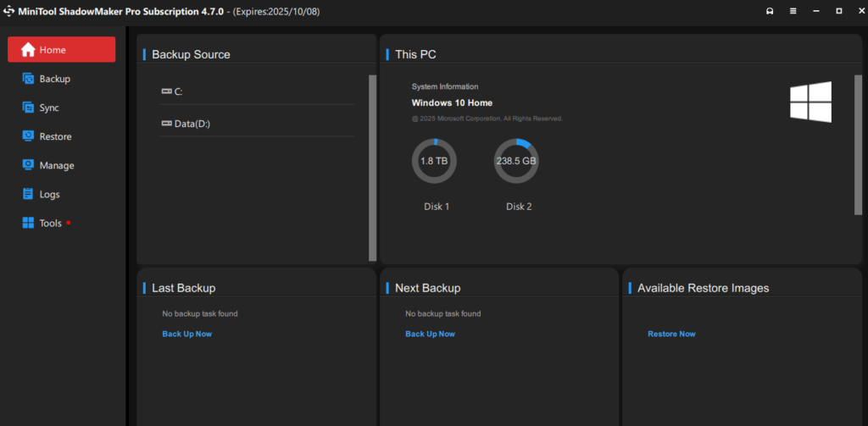Click the Disk 1 label
Image resolution: width=868 pixels, height=426 pixels.
pyautogui.click(x=437, y=207)
